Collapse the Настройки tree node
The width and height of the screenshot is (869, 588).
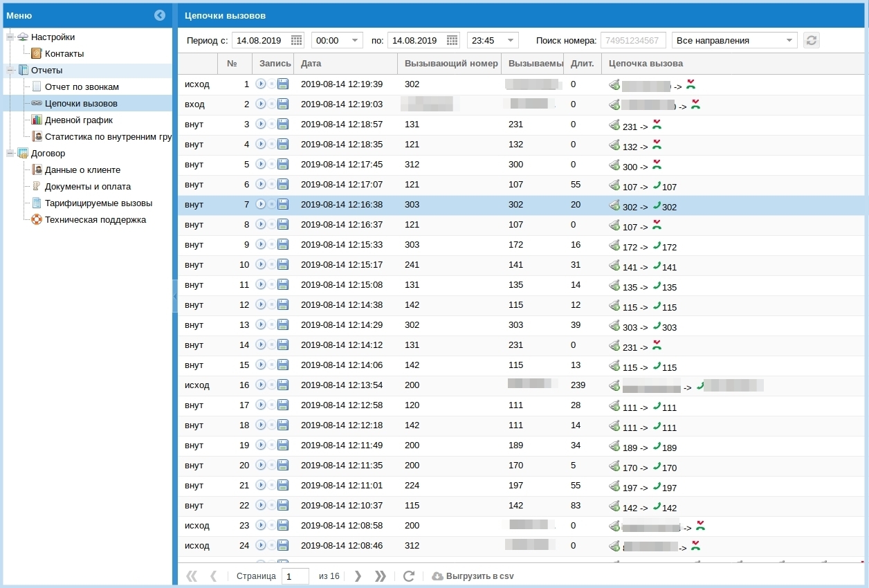[x=10, y=37]
